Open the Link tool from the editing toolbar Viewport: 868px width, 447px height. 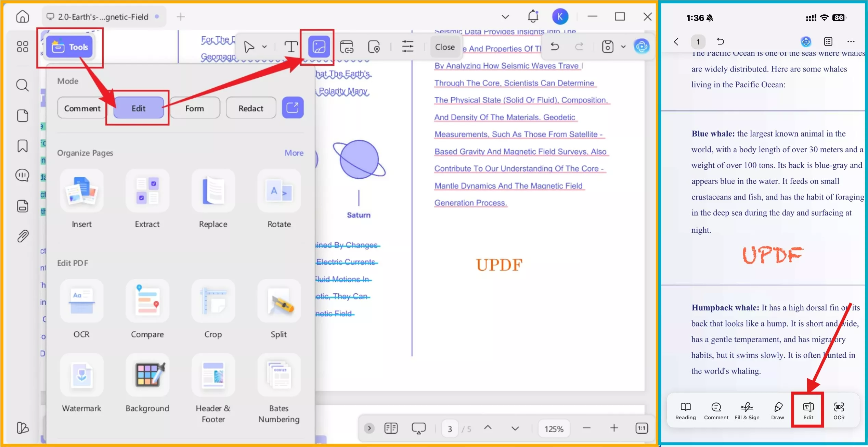[348, 46]
